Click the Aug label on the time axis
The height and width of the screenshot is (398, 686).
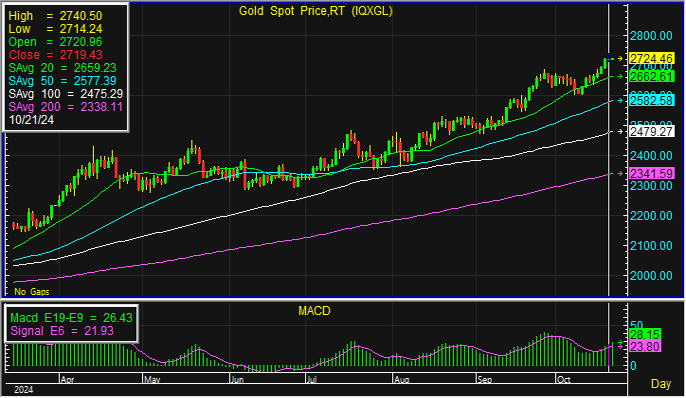point(401,380)
